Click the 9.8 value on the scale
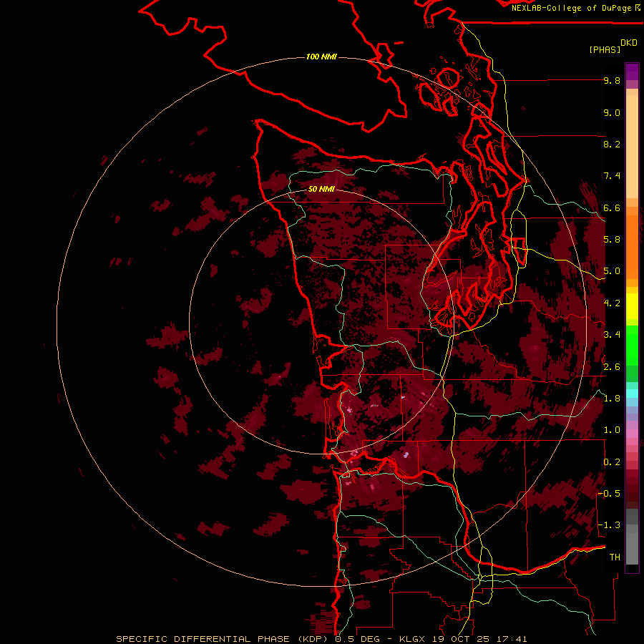Viewport: 644px width, 644px height. pyautogui.click(x=612, y=80)
